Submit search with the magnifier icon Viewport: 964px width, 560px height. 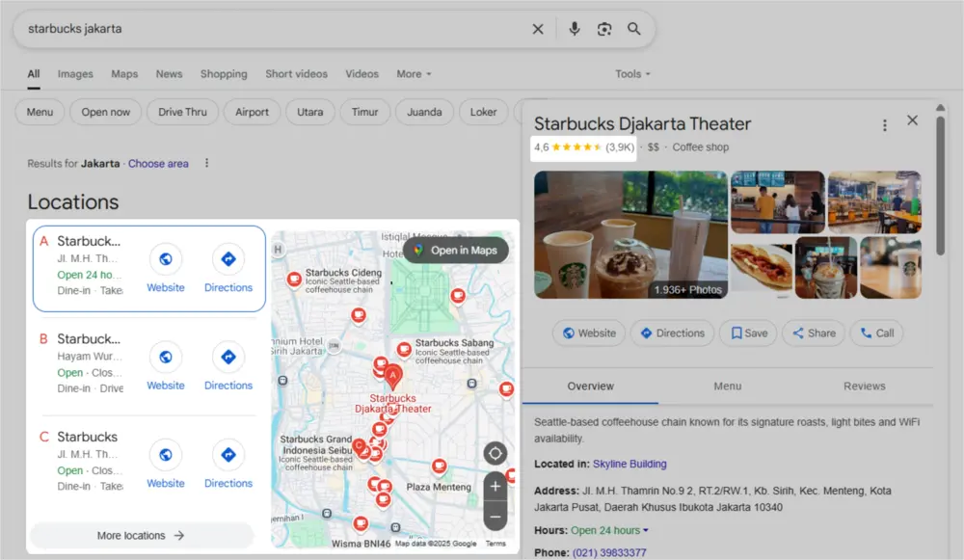coord(634,29)
